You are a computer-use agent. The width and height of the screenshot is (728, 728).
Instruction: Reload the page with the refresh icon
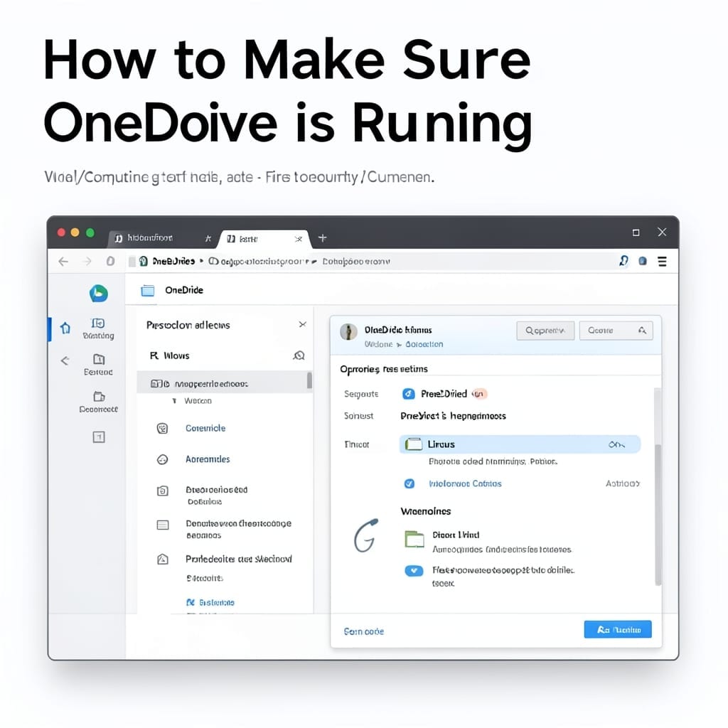[x=110, y=262]
